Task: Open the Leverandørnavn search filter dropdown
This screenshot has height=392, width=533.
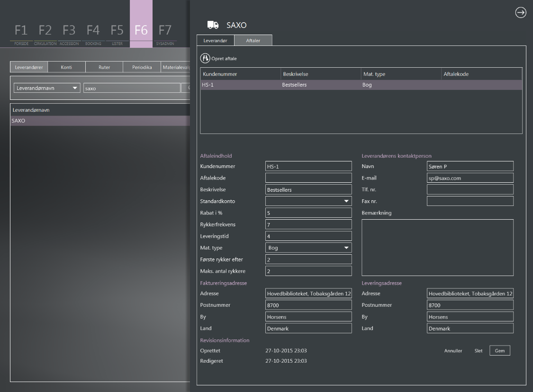Action: point(47,88)
